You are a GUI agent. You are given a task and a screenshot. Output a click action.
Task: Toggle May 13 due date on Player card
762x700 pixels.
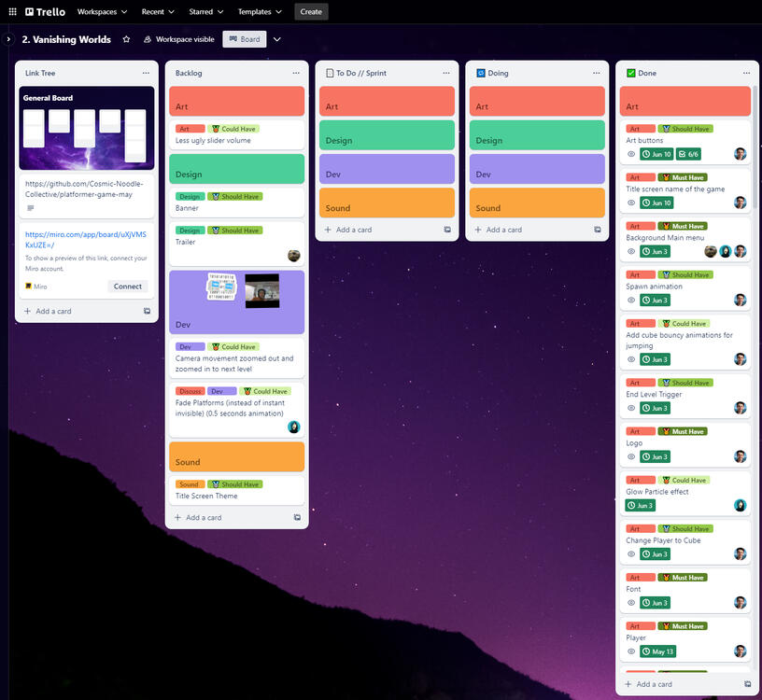click(658, 651)
